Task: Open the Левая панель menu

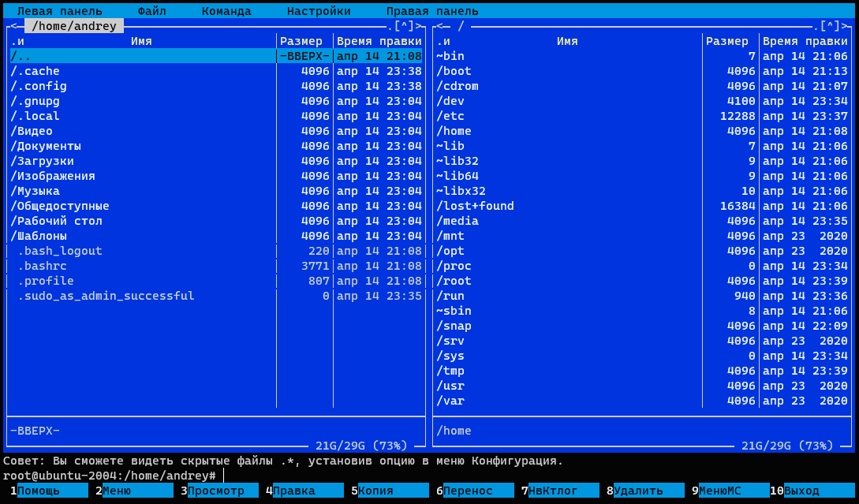Action: (x=59, y=11)
